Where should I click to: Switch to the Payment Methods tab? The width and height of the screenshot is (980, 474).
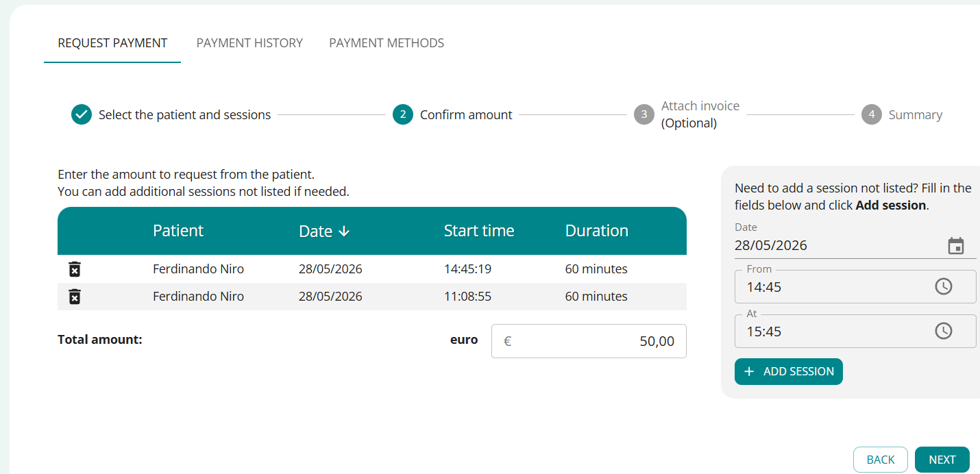pyautogui.click(x=387, y=43)
